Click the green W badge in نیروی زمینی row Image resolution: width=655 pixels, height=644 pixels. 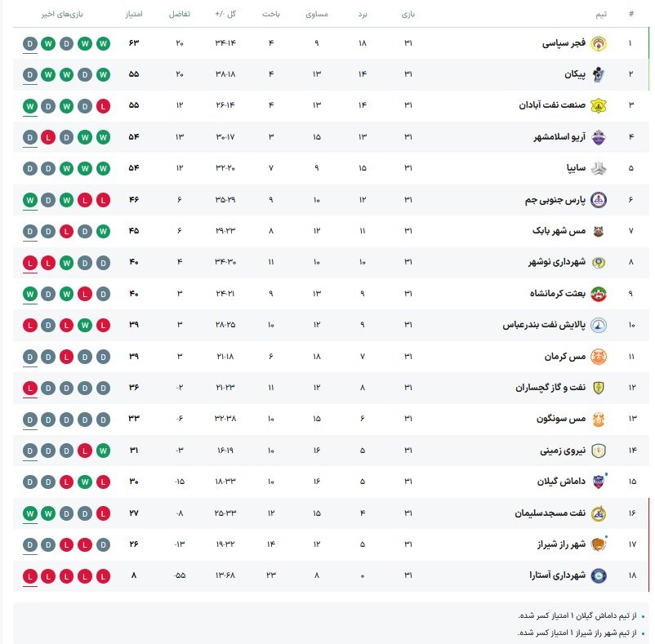[103, 450]
